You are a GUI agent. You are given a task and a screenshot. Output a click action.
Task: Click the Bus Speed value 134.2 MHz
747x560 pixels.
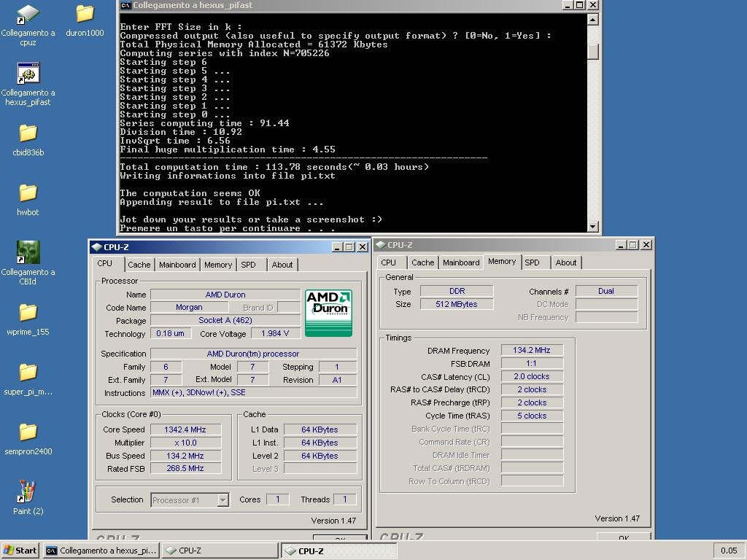click(185, 456)
